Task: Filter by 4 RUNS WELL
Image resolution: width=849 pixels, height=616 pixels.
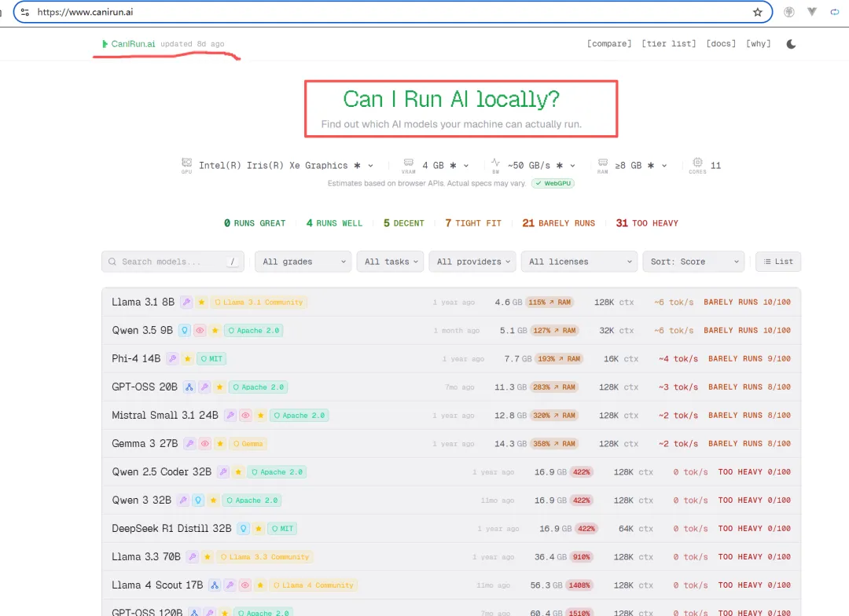Action: (x=334, y=223)
